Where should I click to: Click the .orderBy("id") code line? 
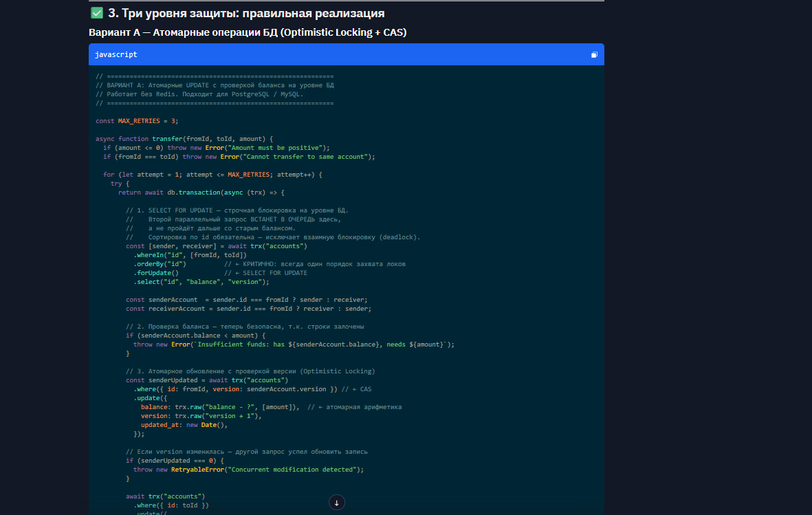click(x=160, y=264)
